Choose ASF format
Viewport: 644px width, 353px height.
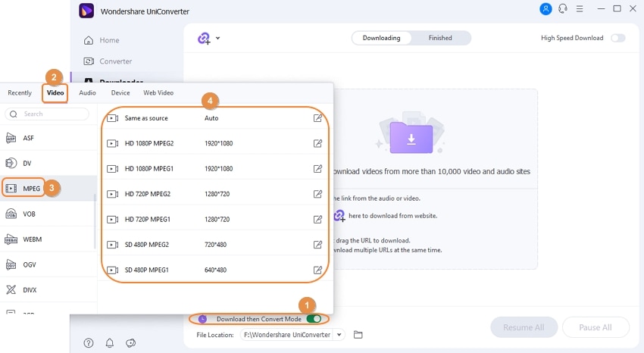(48, 138)
